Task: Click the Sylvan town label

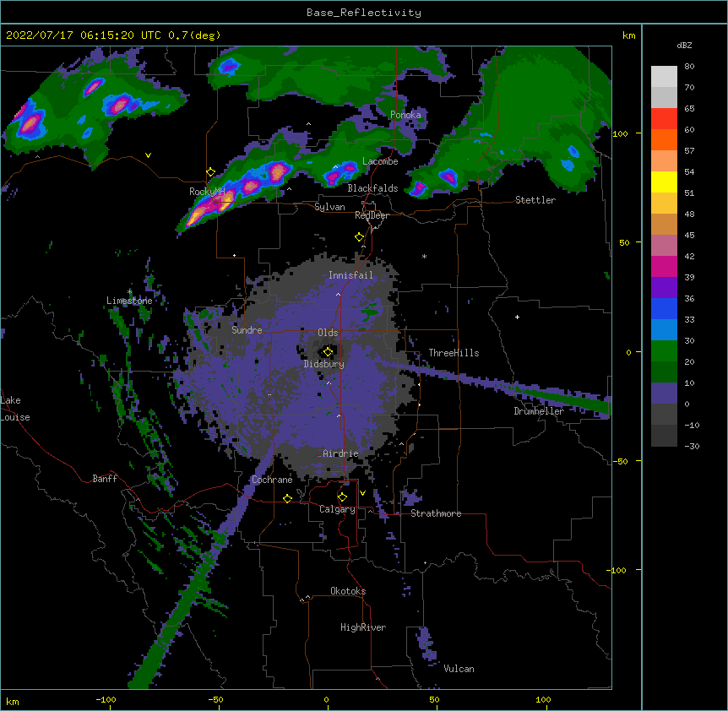Action: [329, 207]
